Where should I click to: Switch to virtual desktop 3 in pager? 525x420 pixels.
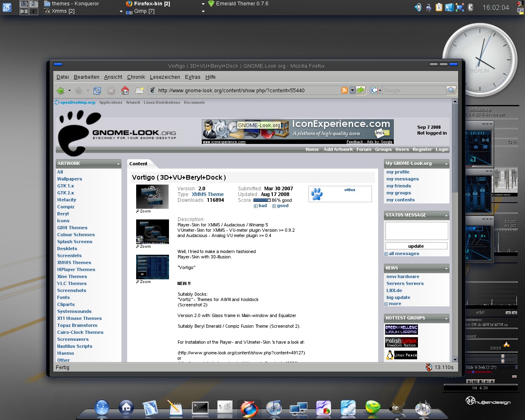[x=24, y=11]
